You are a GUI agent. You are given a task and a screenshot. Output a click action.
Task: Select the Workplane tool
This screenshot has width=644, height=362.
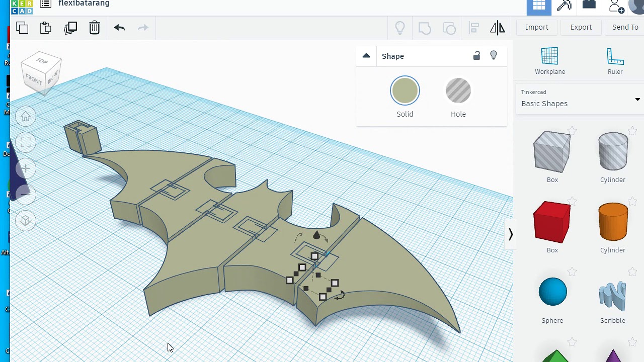(x=550, y=61)
